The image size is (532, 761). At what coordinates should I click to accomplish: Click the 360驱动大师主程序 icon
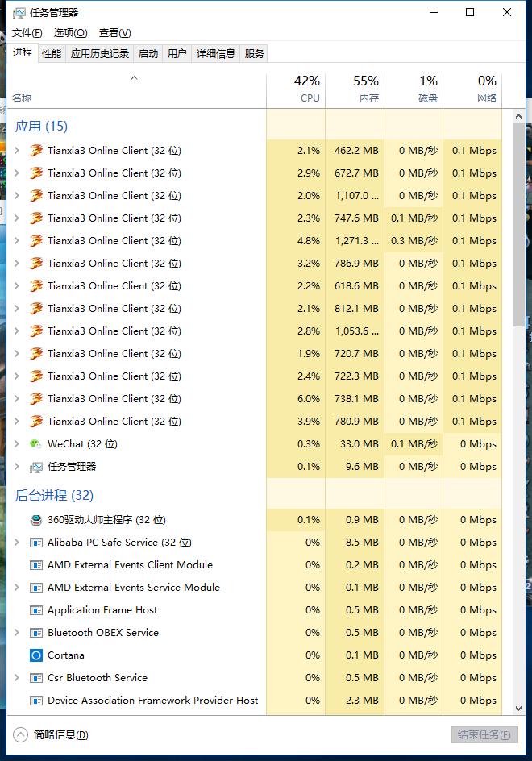pyautogui.click(x=36, y=520)
